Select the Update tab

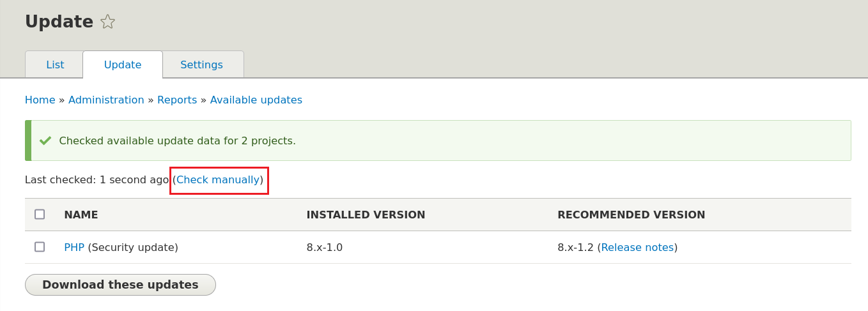123,64
